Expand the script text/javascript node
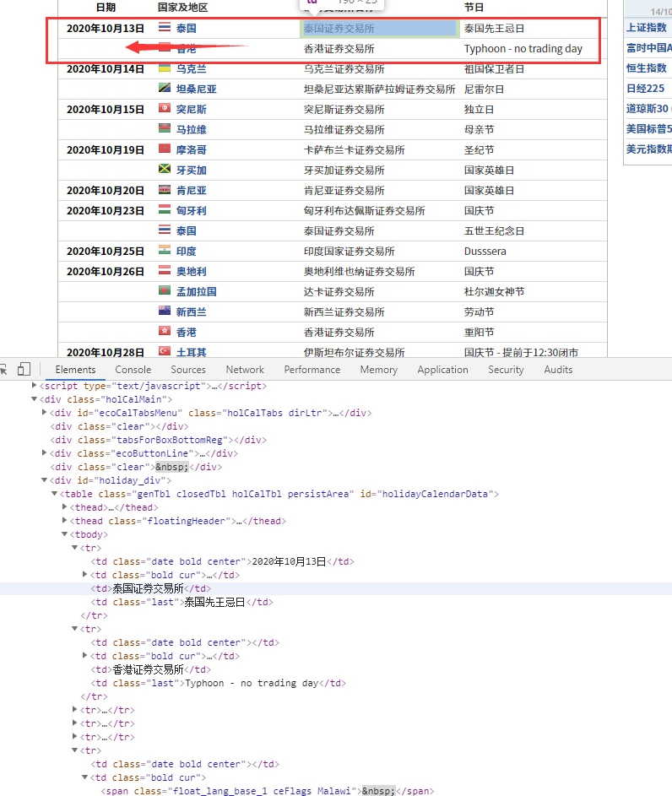 [34, 386]
